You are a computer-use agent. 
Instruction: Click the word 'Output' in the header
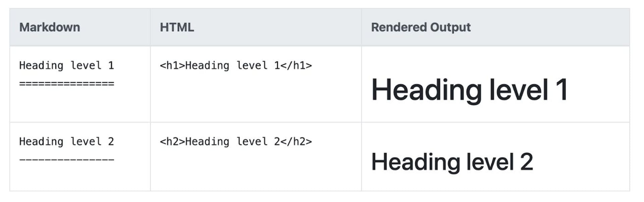click(450, 27)
